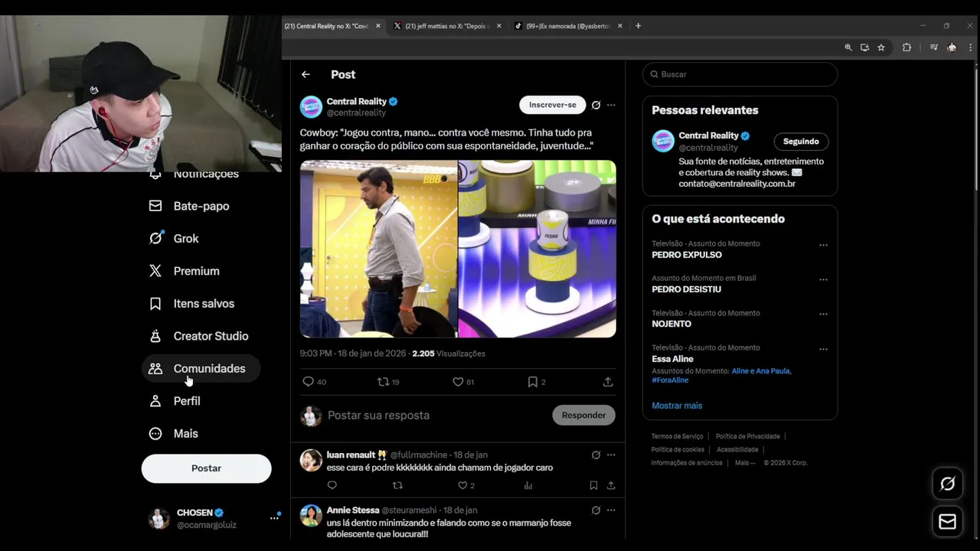The image size is (980, 551).
Task: Open Chrome three-dot menu
Action: [969, 47]
